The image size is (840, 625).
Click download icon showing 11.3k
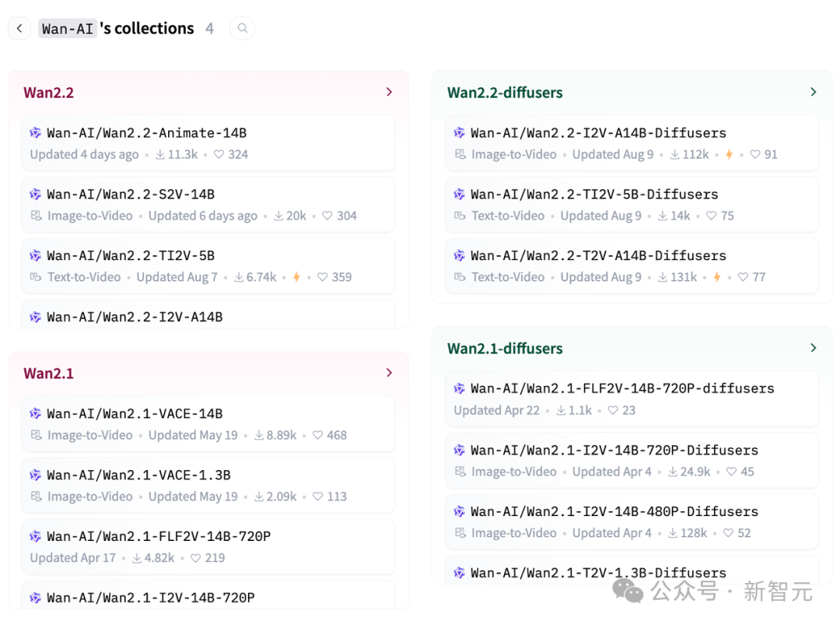click(160, 154)
